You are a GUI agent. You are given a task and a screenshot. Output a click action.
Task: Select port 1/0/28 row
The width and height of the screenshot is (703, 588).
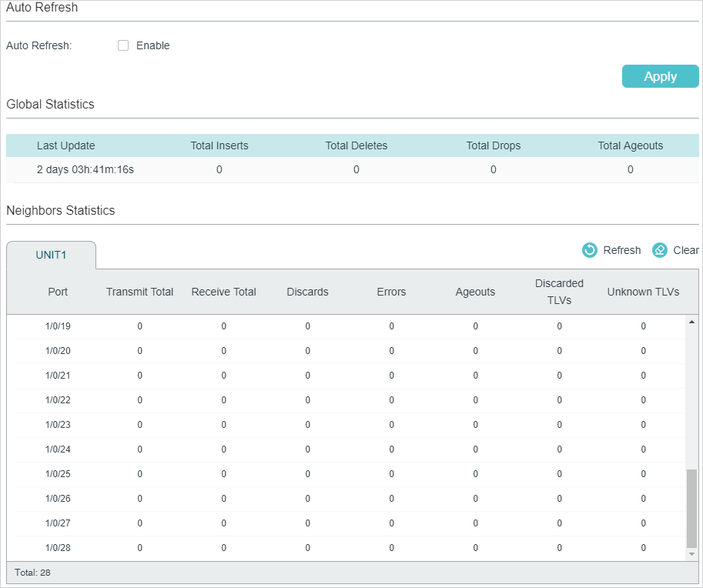58,548
